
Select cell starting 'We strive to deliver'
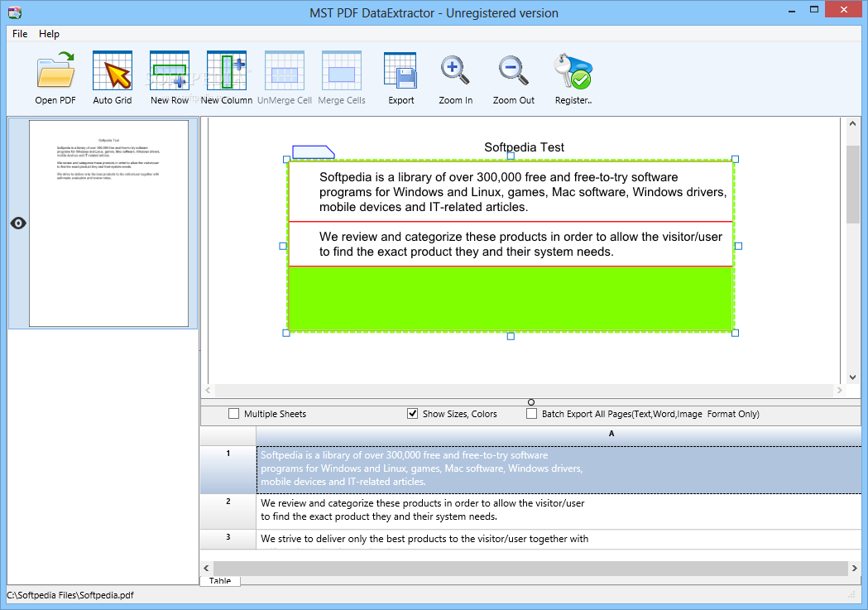(559, 539)
